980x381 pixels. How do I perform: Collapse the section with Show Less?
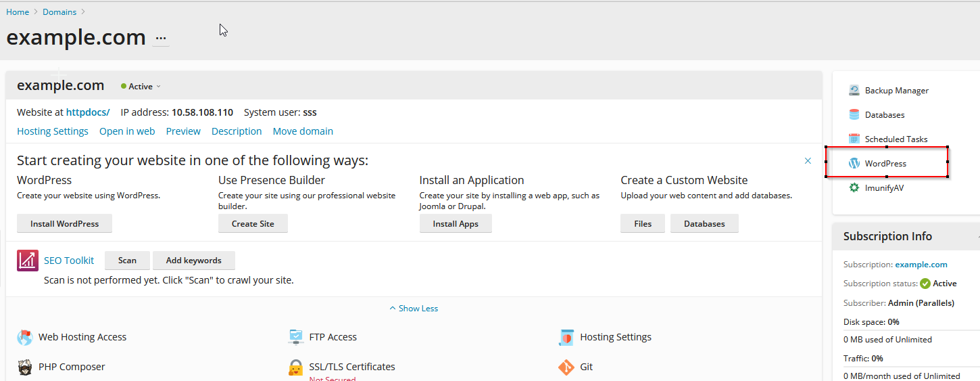coord(414,309)
